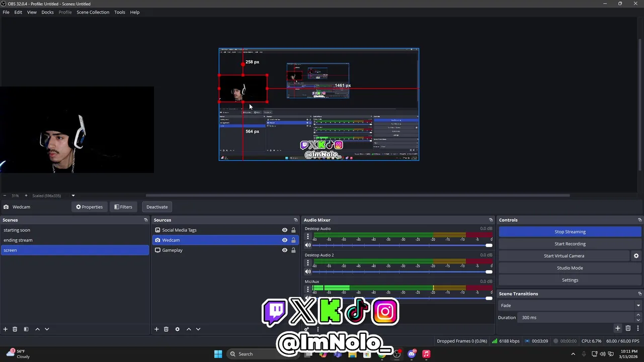Add a new source with the plus icon

(156, 329)
